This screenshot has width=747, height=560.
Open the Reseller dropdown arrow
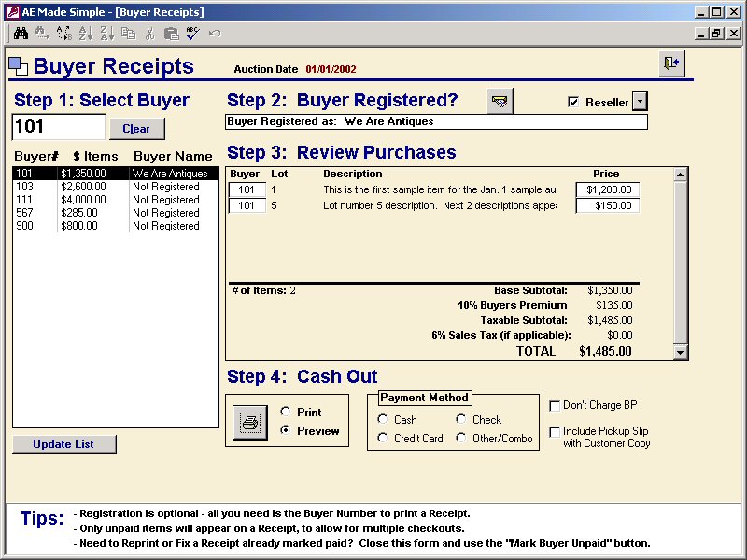(x=640, y=102)
